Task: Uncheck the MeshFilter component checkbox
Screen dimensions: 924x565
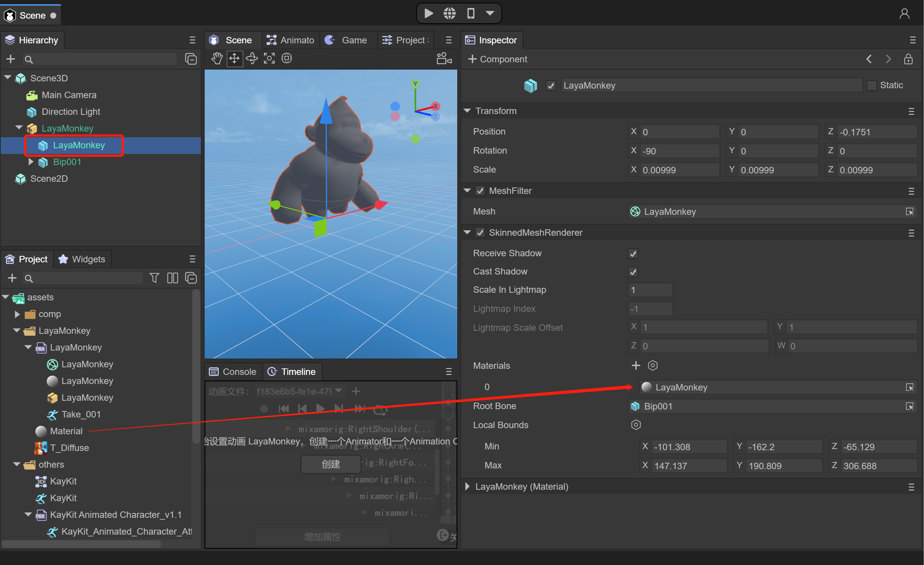Action: coord(480,191)
